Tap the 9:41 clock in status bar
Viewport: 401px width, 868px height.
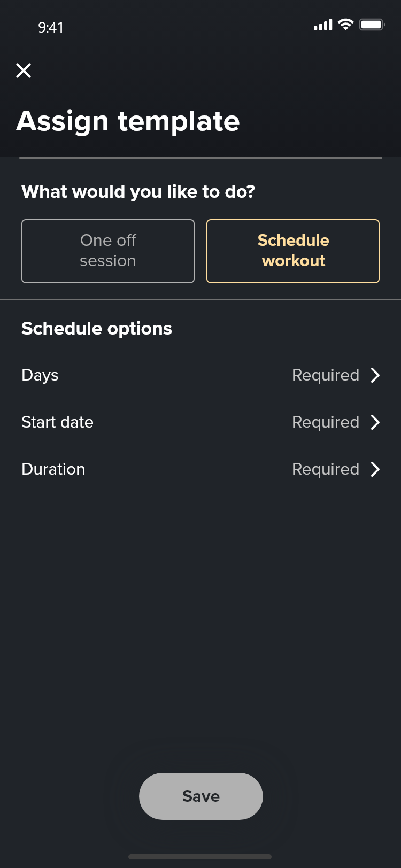tap(51, 27)
